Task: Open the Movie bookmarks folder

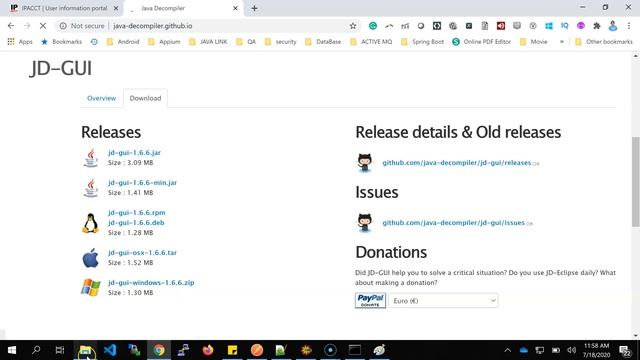Action: click(533, 42)
